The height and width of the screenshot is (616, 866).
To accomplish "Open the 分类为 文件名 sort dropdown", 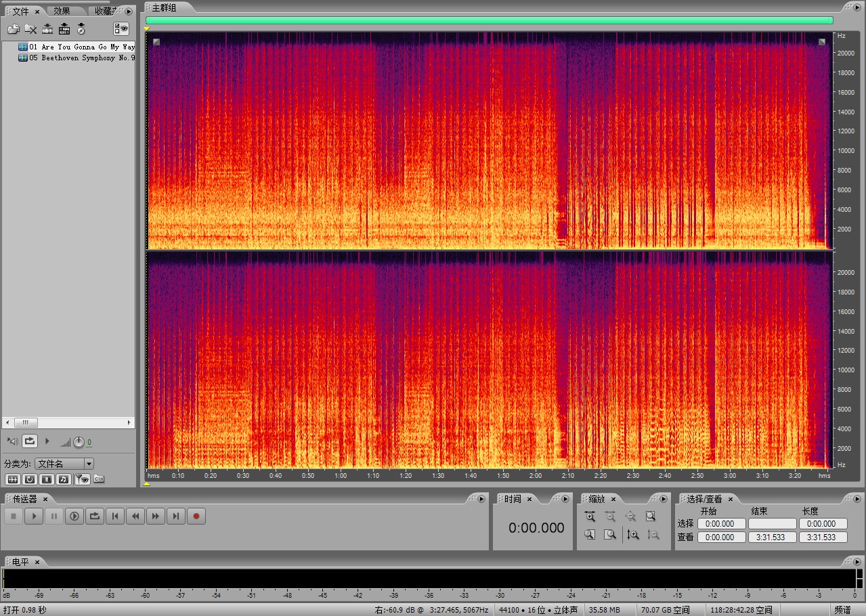I will pyautogui.click(x=64, y=464).
